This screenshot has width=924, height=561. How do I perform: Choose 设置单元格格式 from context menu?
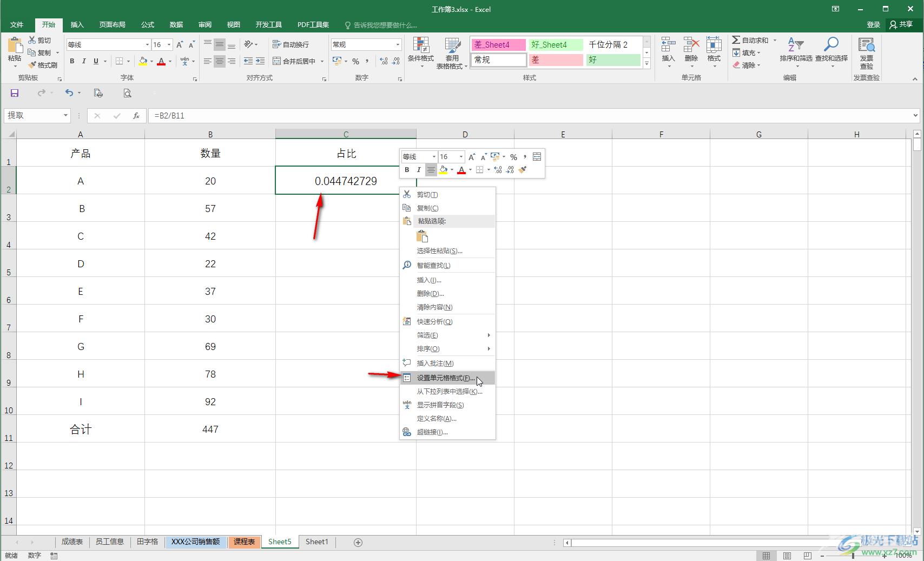tap(447, 378)
